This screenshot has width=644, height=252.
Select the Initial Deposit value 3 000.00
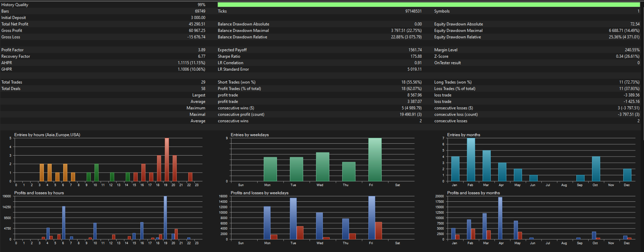[x=198, y=18]
